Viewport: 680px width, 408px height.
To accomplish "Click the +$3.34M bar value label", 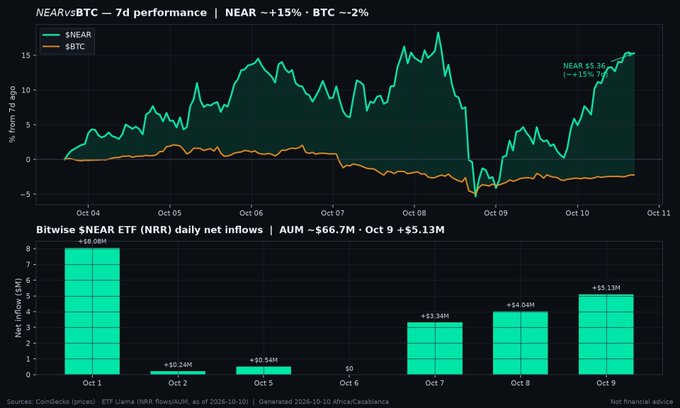I will [x=435, y=316].
